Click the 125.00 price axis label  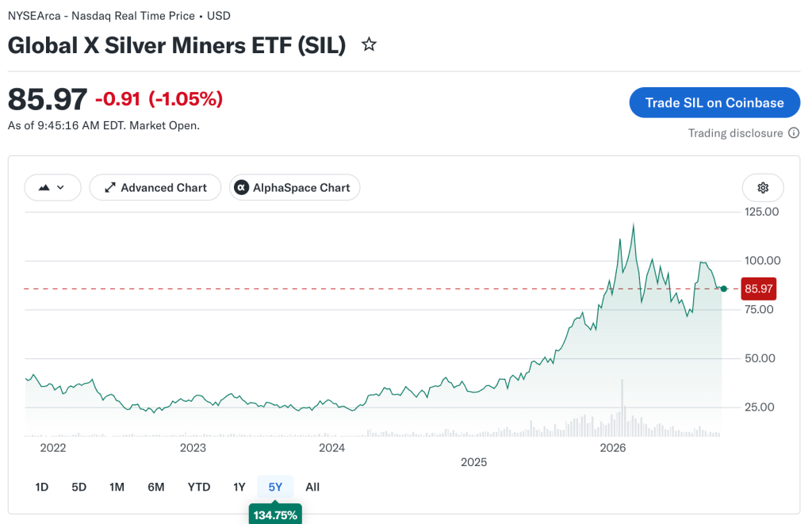click(x=762, y=212)
